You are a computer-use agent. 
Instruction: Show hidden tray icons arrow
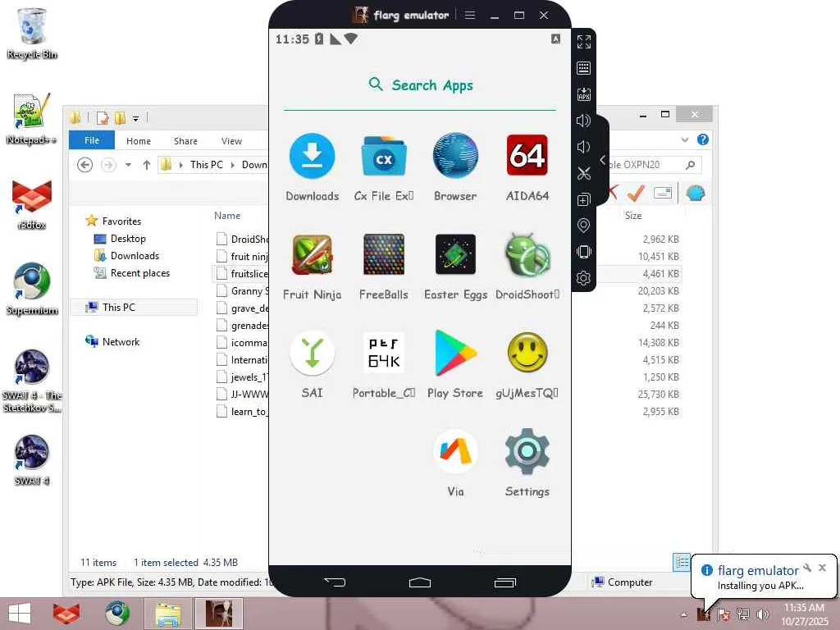[x=683, y=614]
